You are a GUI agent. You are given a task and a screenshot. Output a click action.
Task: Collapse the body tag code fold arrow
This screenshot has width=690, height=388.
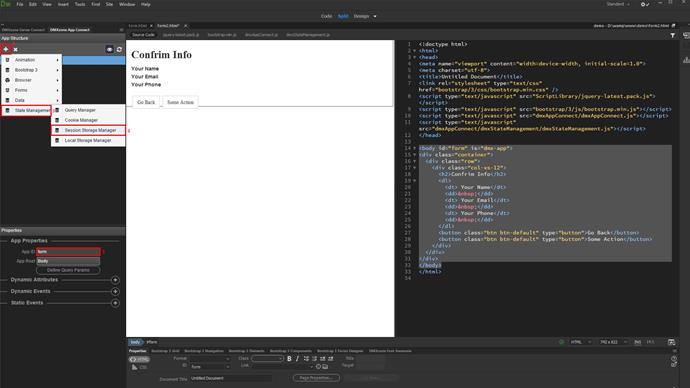pyautogui.click(x=414, y=148)
